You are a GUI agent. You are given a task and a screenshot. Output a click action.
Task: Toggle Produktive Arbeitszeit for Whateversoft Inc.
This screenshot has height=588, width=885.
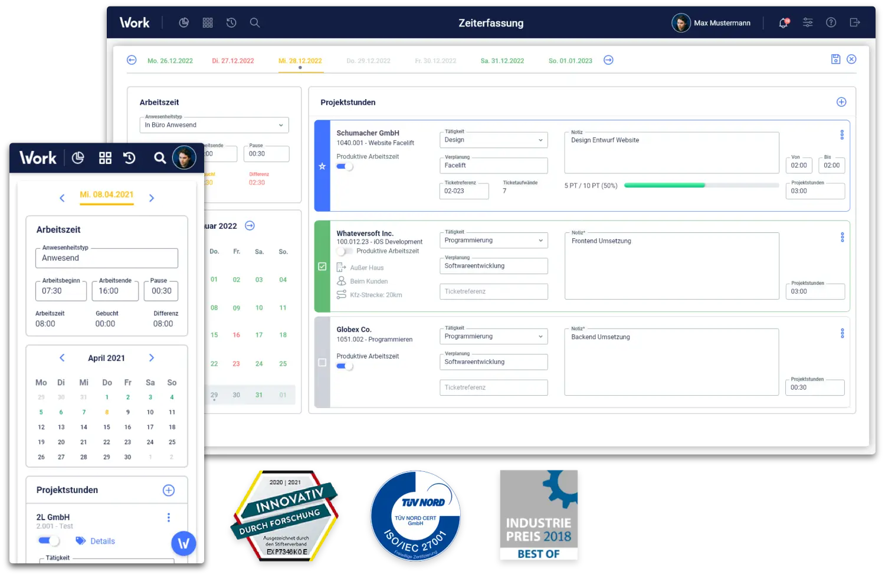click(x=345, y=251)
